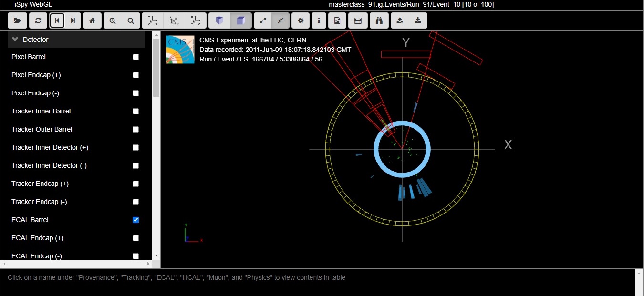Go to previous event
This screenshot has width=644, height=296.
click(x=57, y=20)
